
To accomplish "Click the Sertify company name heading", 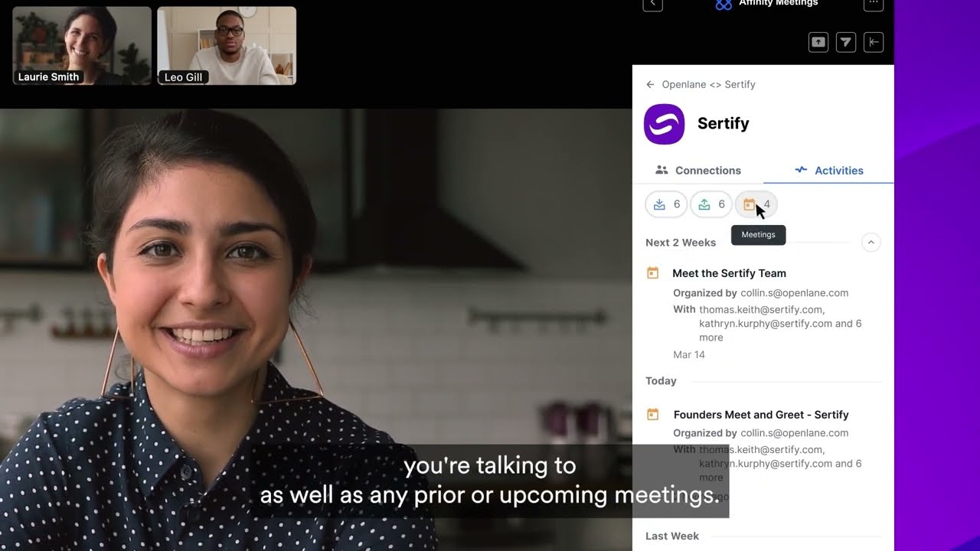I will pyautogui.click(x=723, y=124).
